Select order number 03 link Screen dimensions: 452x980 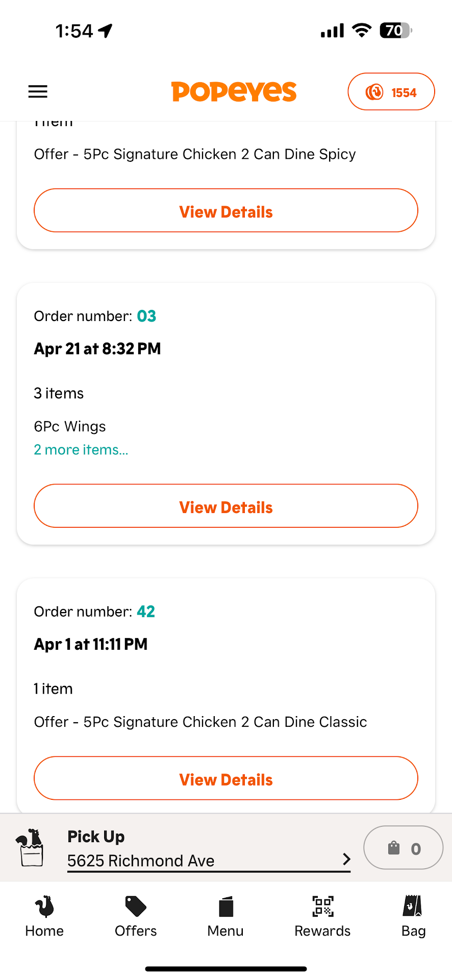point(146,316)
